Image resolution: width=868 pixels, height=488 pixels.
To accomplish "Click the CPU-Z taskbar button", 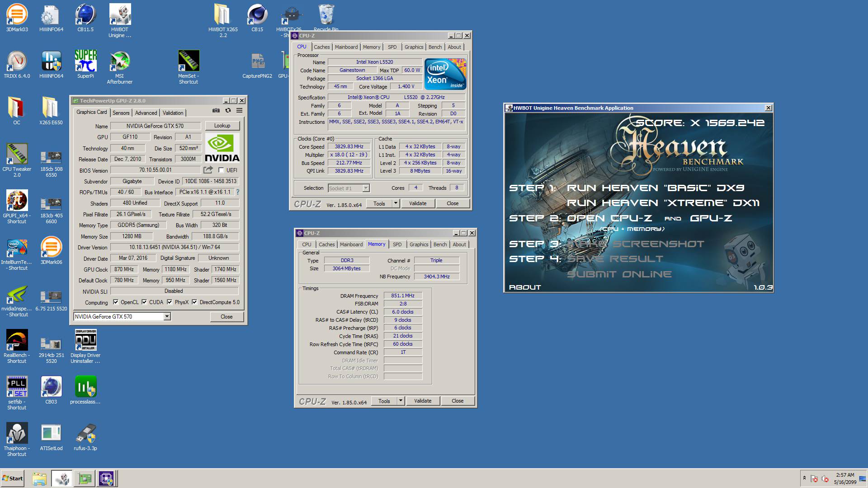I will [x=106, y=479].
